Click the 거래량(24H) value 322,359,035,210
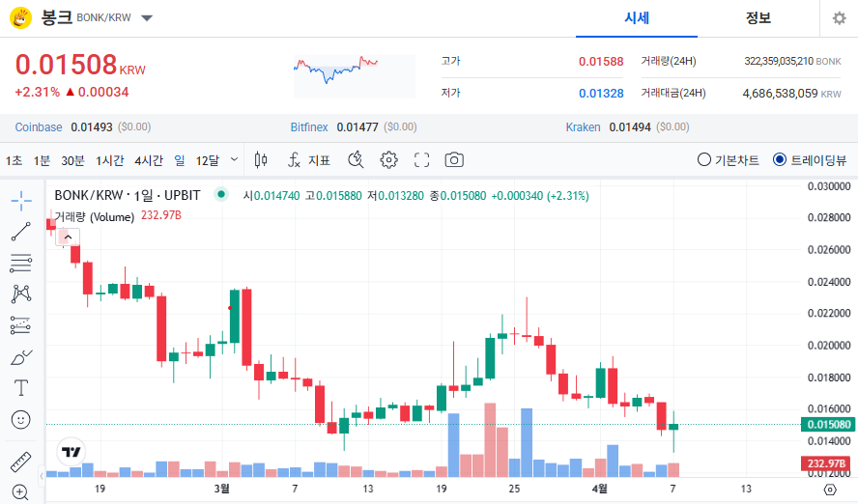The height and width of the screenshot is (504, 858). coord(778,61)
